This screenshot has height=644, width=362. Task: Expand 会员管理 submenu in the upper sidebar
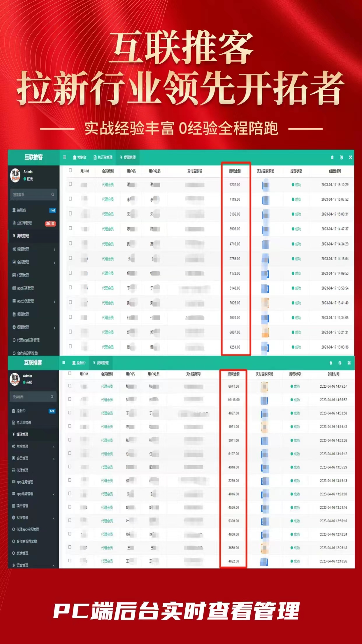tap(55, 262)
